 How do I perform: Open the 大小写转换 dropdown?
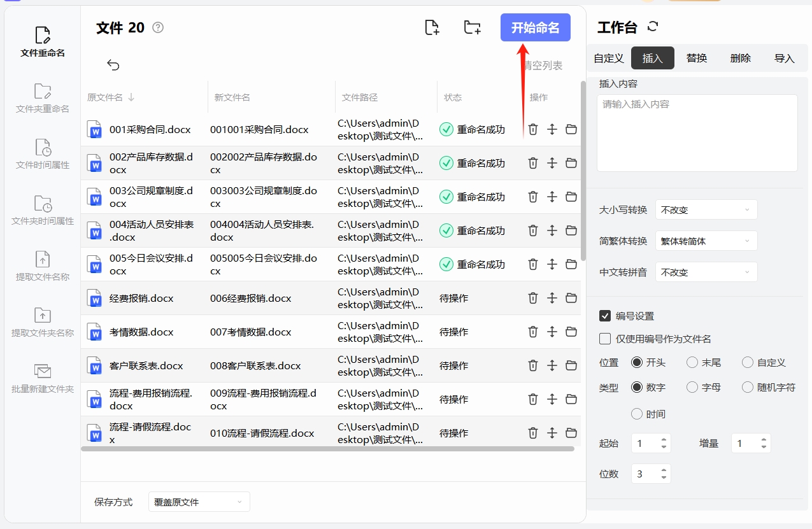[x=706, y=209]
